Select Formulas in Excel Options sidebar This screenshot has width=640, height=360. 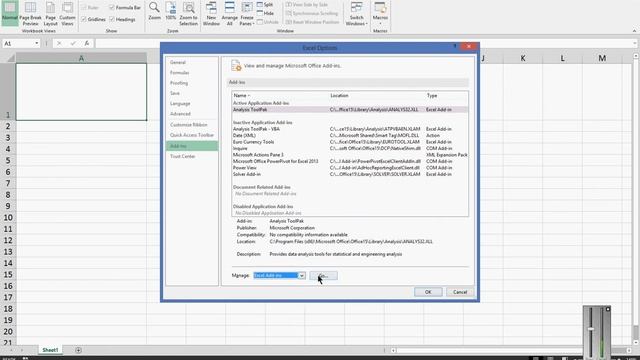click(x=192, y=73)
